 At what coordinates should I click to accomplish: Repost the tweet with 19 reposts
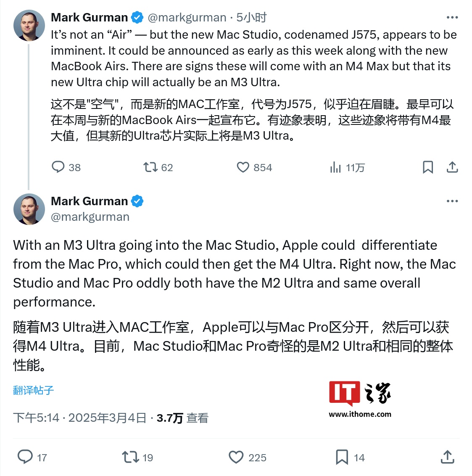[130, 457]
